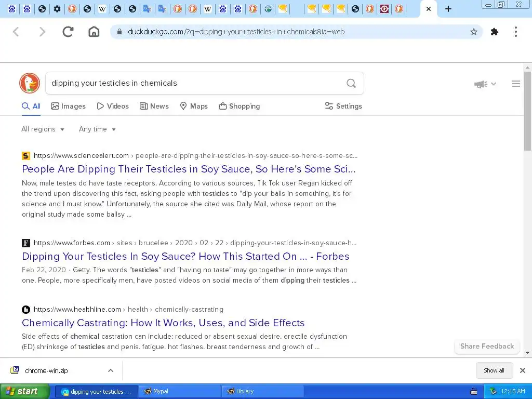Click the Forbes favicon
Screen dimensions: 532x399
[26, 243]
